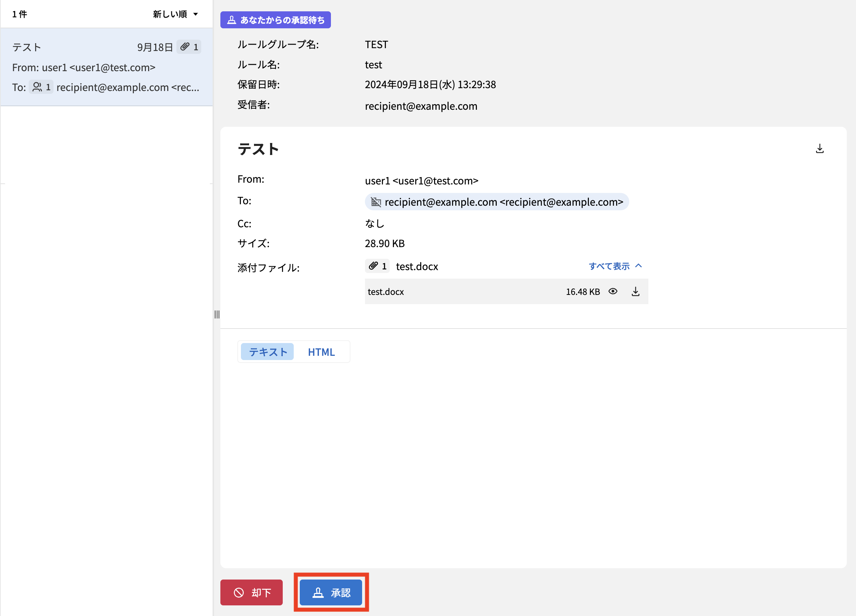856x616 pixels.
Task: Click the hold date 2024年09月18日(水) 13:29:38
Action: tap(430, 84)
